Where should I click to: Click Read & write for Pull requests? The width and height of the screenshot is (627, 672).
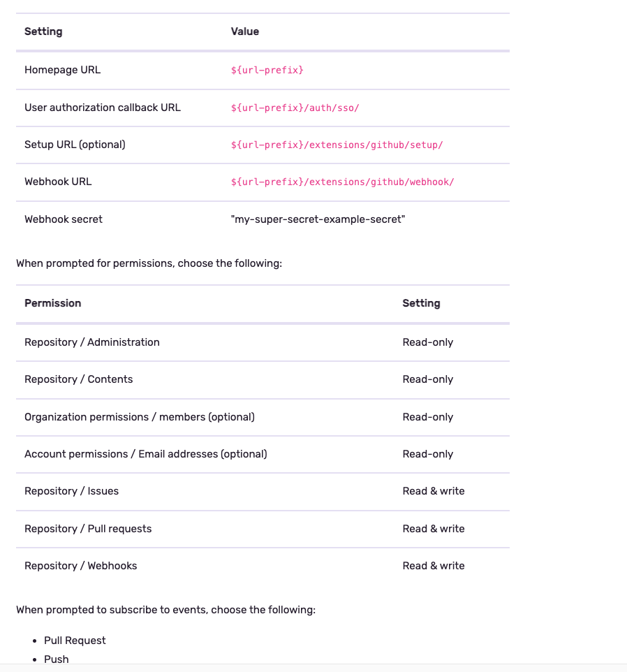tap(433, 529)
